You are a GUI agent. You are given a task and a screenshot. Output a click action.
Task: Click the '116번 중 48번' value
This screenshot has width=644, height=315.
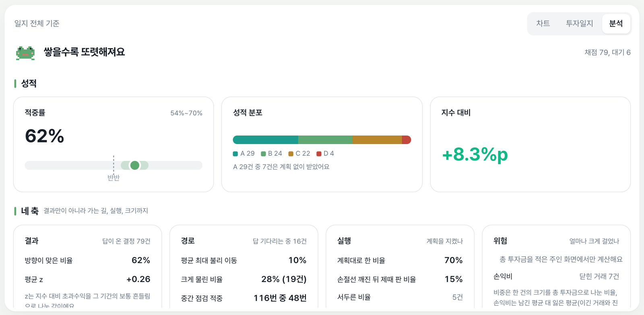tap(280, 298)
